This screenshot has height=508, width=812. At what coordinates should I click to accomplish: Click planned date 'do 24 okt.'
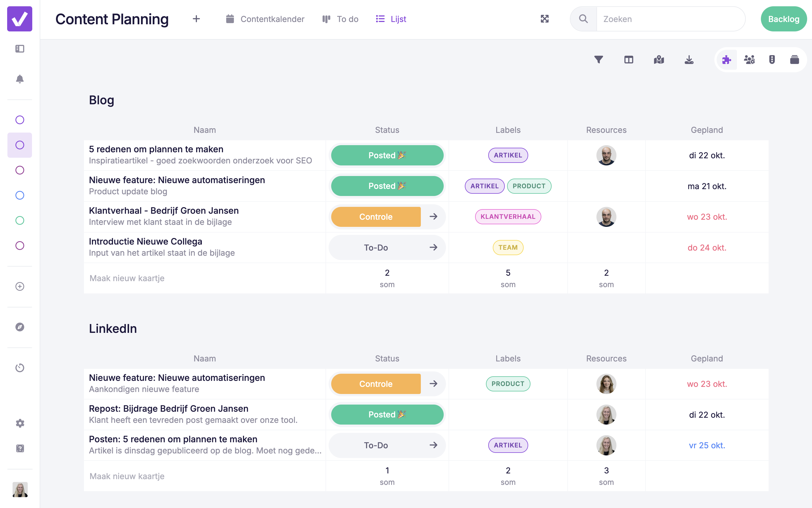click(707, 248)
